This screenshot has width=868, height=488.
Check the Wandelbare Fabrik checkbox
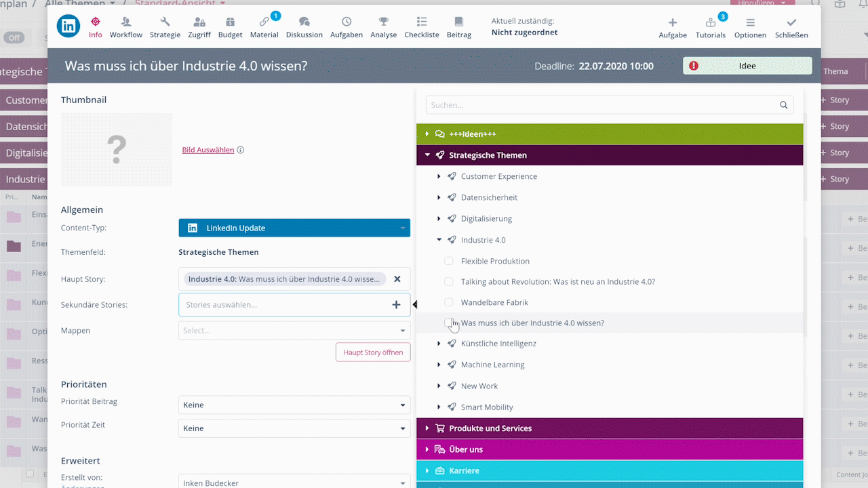point(449,302)
